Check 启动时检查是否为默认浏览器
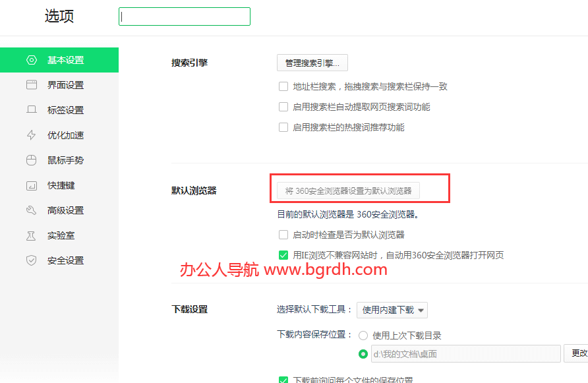The height and width of the screenshot is (383, 588). coord(283,234)
